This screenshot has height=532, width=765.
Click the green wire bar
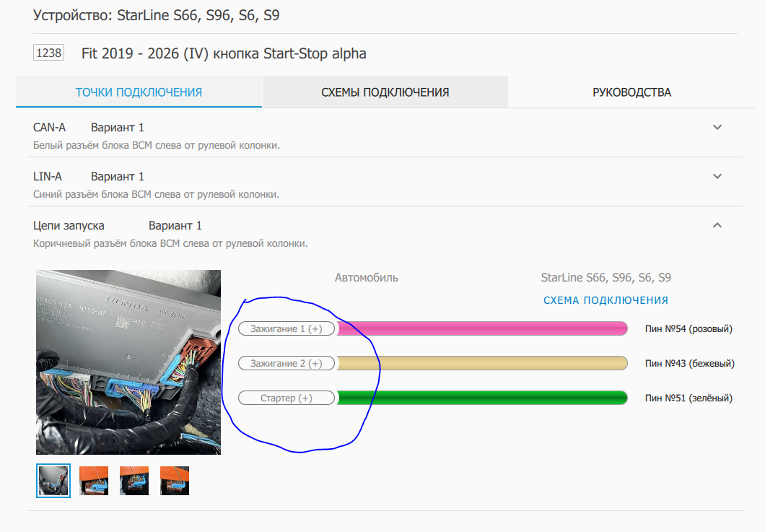point(482,398)
